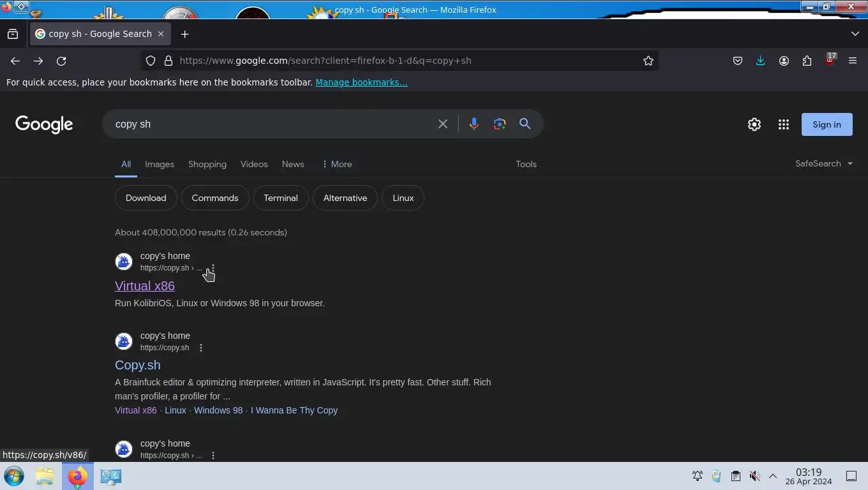Open the tracking protection shield
Screen dimensions: 868x490
151,61
